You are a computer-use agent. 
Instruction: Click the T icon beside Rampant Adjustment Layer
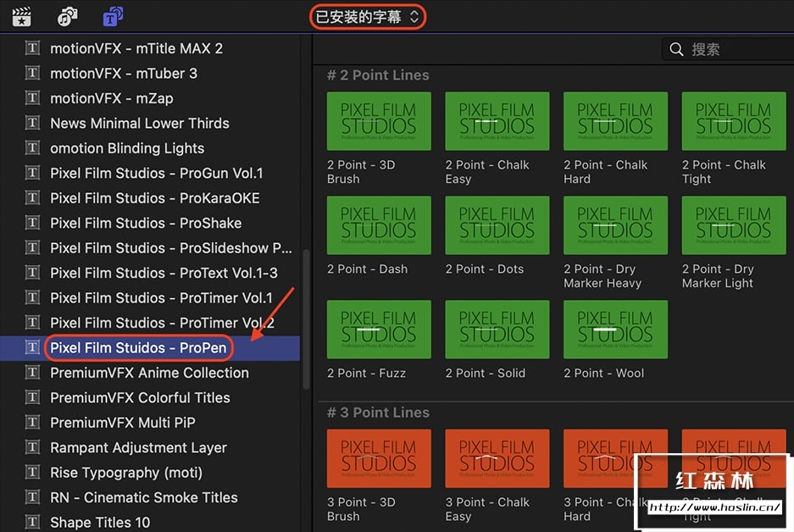(32, 447)
